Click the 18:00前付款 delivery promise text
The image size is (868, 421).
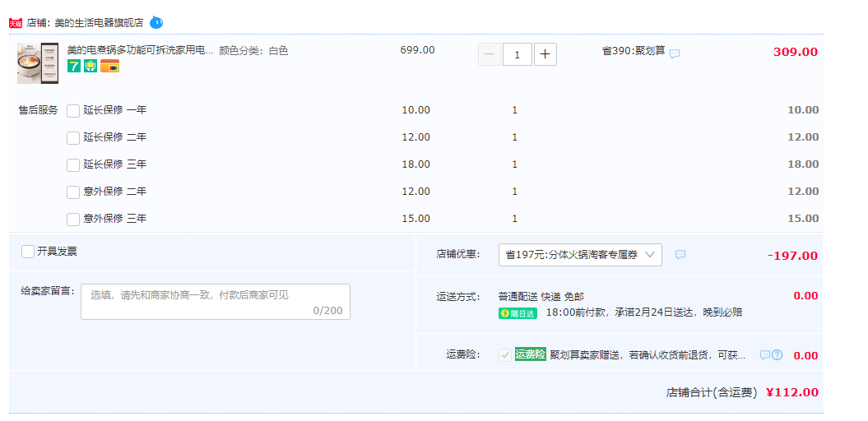tap(644, 312)
